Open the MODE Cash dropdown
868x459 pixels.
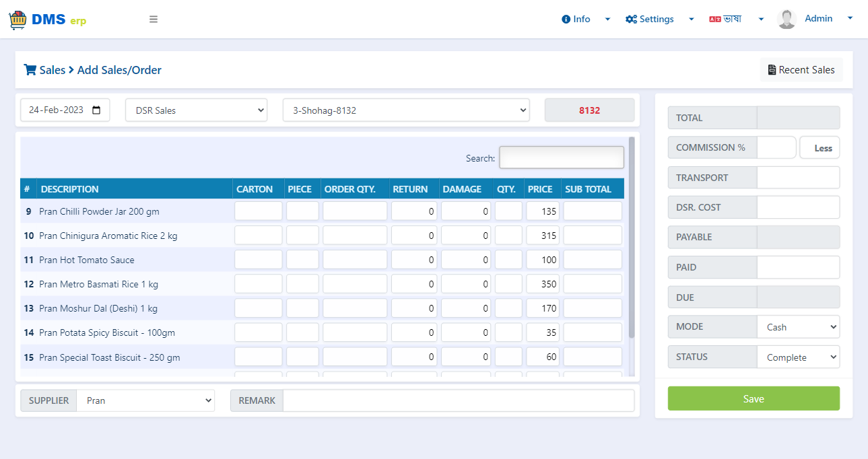799,327
